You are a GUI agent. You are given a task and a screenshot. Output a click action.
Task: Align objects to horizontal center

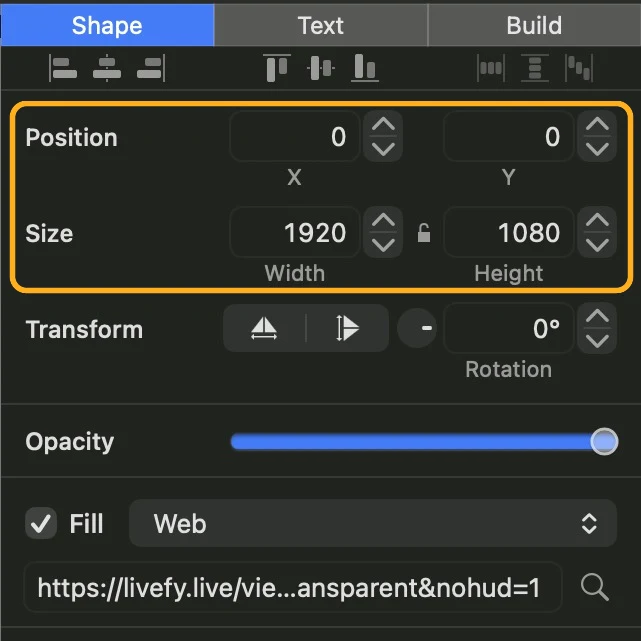click(x=107, y=68)
